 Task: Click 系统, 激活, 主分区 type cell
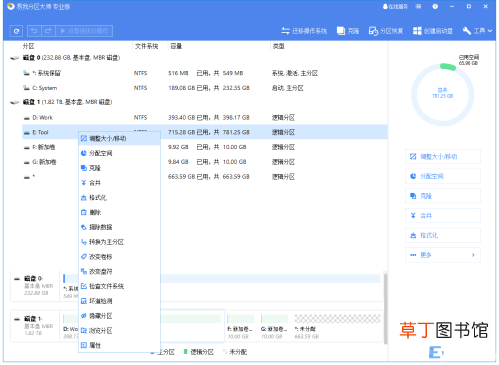point(295,73)
